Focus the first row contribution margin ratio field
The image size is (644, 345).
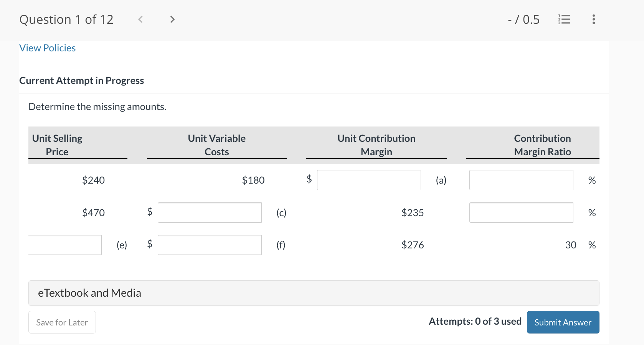[x=521, y=180]
